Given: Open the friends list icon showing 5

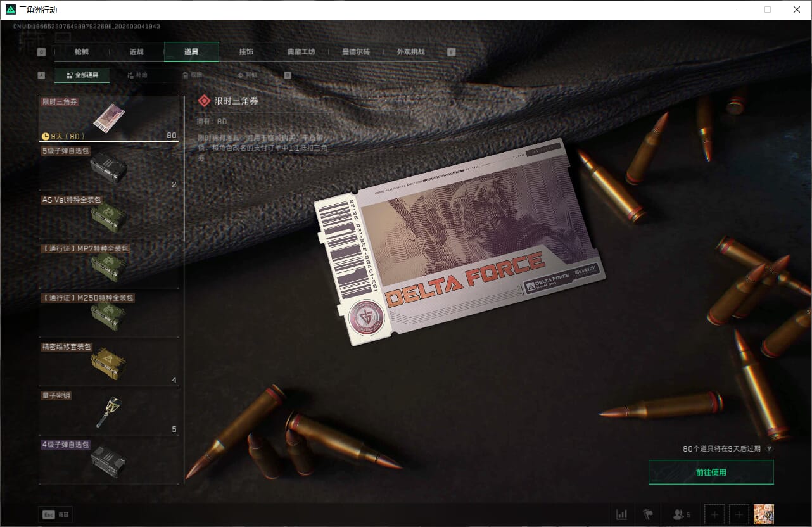Looking at the screenshot, I should coord(680,514).
